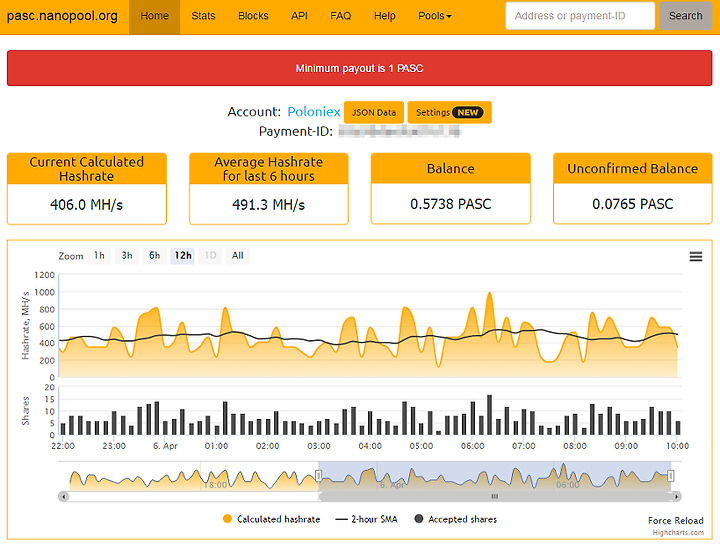The image size is (720, 547).
Task: Open the Pools dropdown menu
Action: [x=434, y=16]
